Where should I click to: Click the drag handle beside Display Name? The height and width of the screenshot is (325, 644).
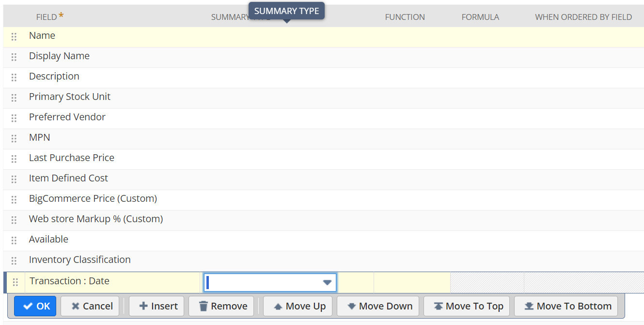click(x=14, y=57)
